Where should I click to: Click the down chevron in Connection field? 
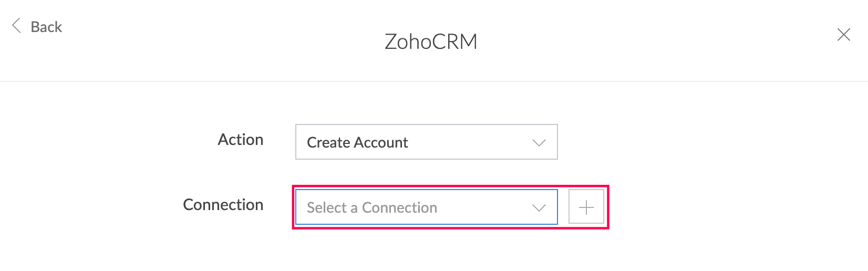click(x=539, y=207)
